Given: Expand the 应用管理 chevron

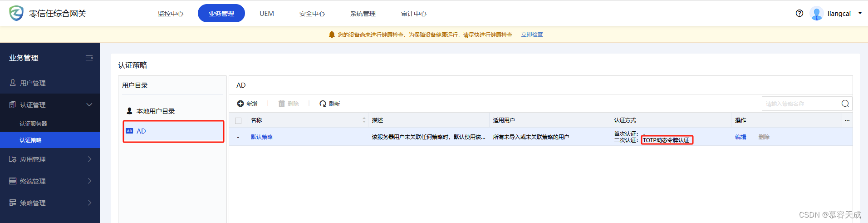Looking at the screenshot, I should coord(89,159).
